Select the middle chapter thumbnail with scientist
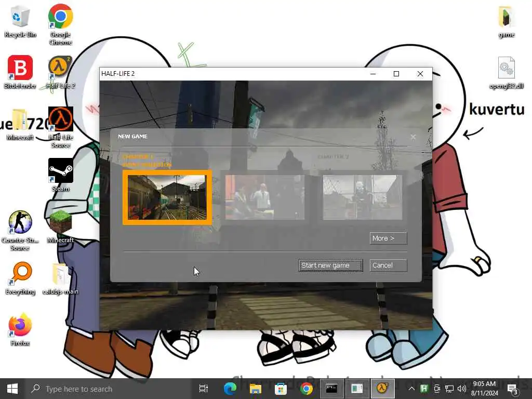 264,197
